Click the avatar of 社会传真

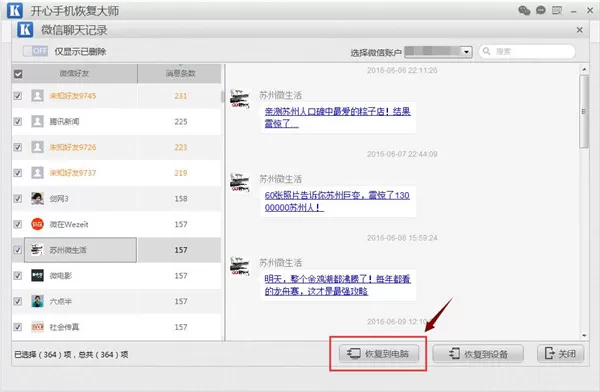[37, 327]
